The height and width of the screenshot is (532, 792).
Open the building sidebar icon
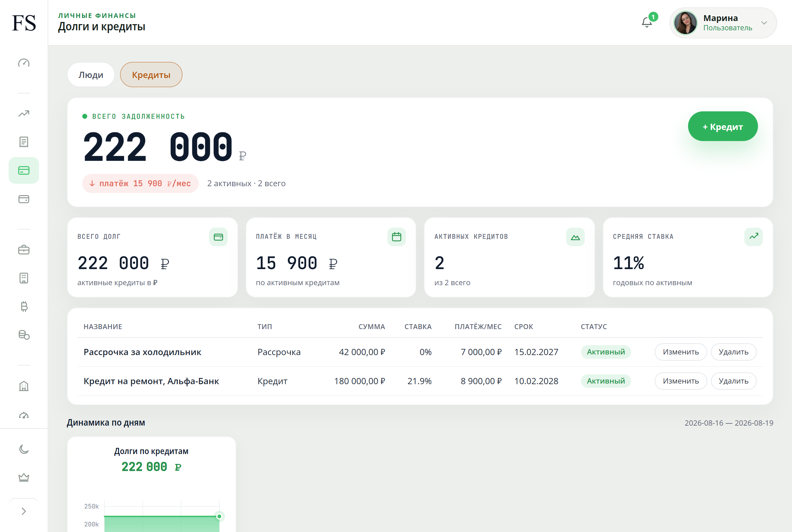(24, 386)
